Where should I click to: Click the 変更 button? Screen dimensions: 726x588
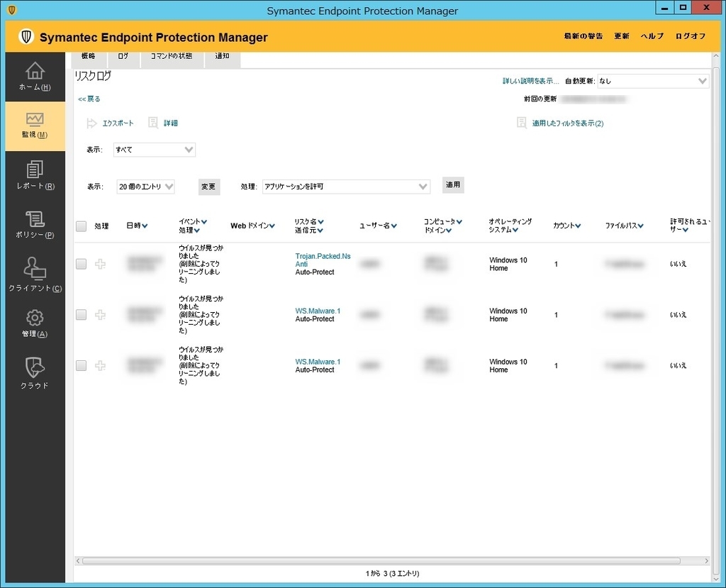coord(209,187)
